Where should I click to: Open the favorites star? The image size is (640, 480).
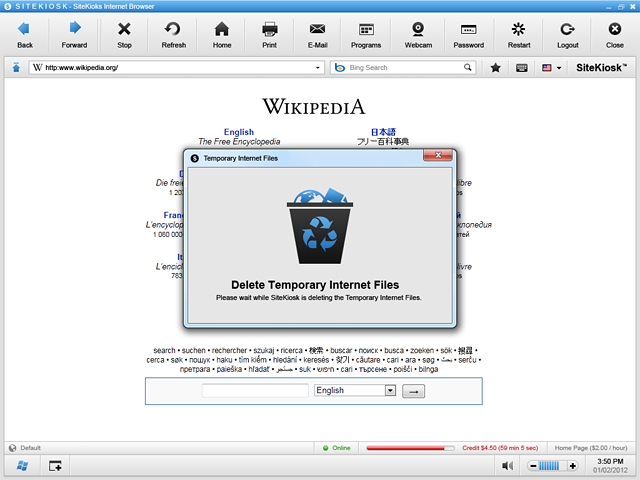pyautogui.click(x=496, y=68)
